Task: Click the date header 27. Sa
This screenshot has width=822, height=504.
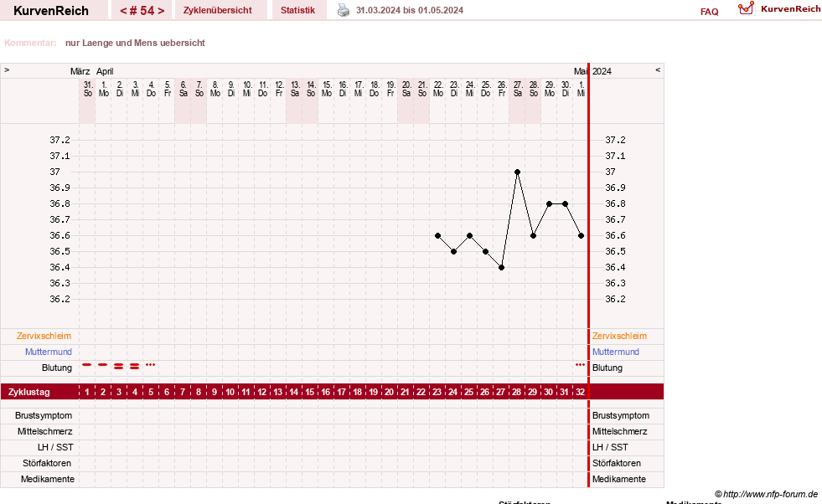Action: point(518,89)
